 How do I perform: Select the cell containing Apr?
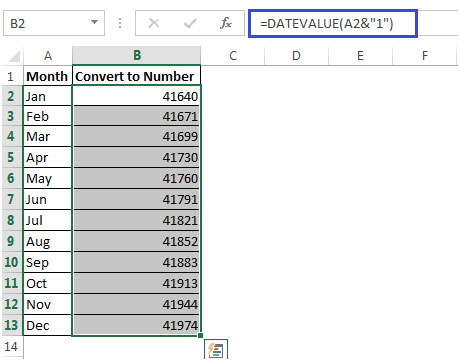48,157
